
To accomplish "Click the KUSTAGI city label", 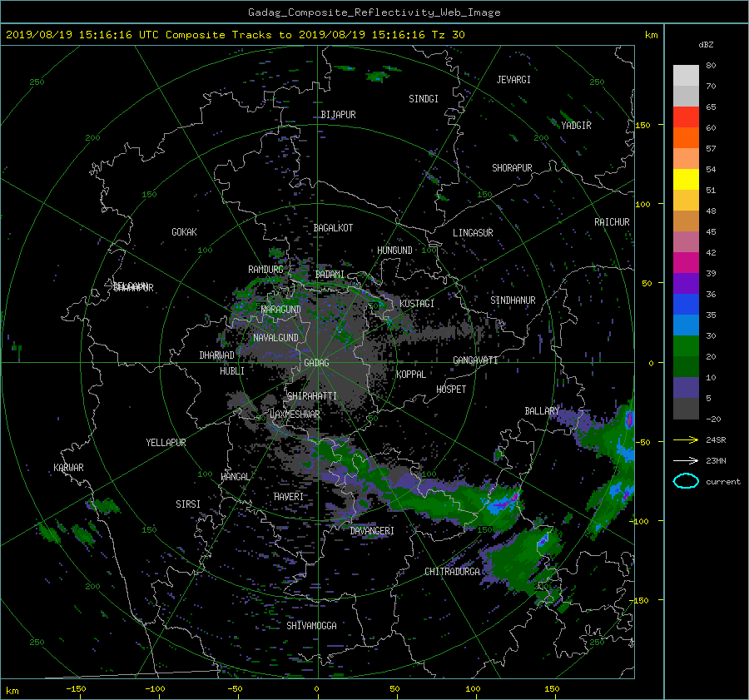I will [x=417, y=304].
